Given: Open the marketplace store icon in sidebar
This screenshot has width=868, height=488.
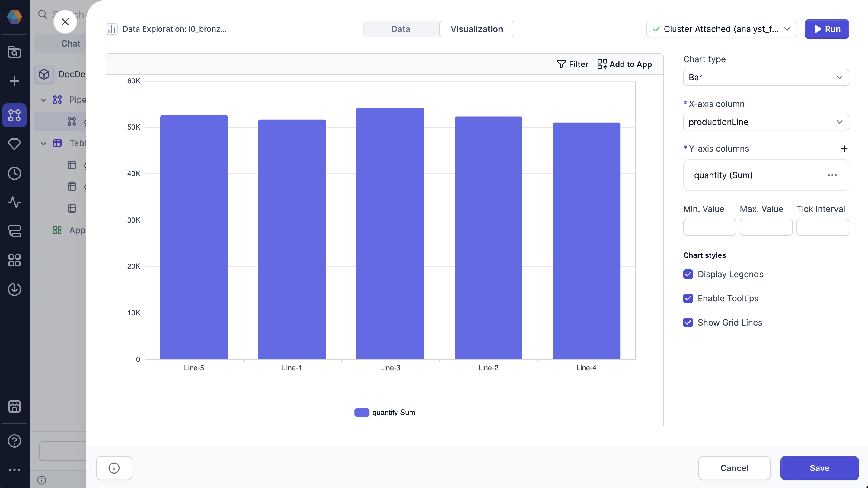Looking at the screenshot, I should tap(14, 406).
